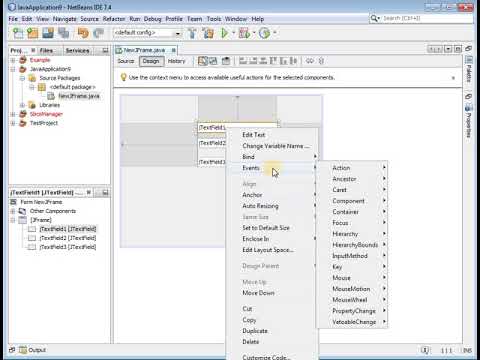Image resolution: width=480 pixels, height=360 pixels.
Task: Open the Focus events submenu
Action: click(x=352, y=223)
